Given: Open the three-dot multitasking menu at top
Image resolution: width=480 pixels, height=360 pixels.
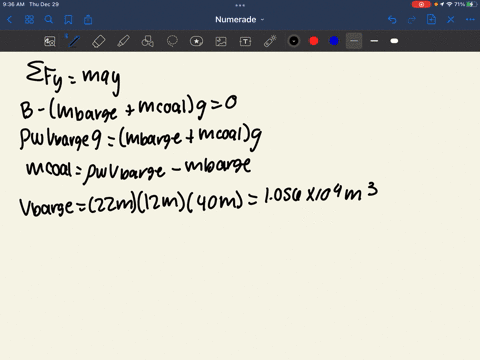Looking at the screenshot, I should click(x=240, y=5).
